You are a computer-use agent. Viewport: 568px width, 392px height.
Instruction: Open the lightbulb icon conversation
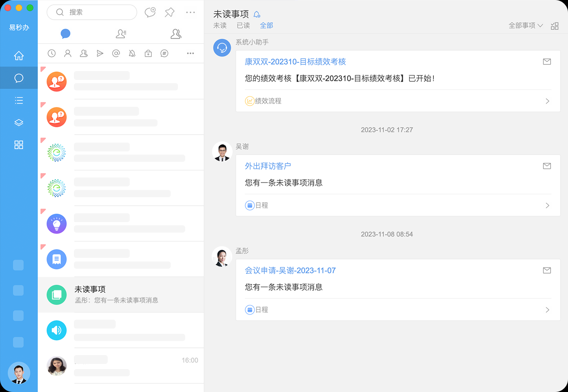pyautogui.click(x=121, y=224)
